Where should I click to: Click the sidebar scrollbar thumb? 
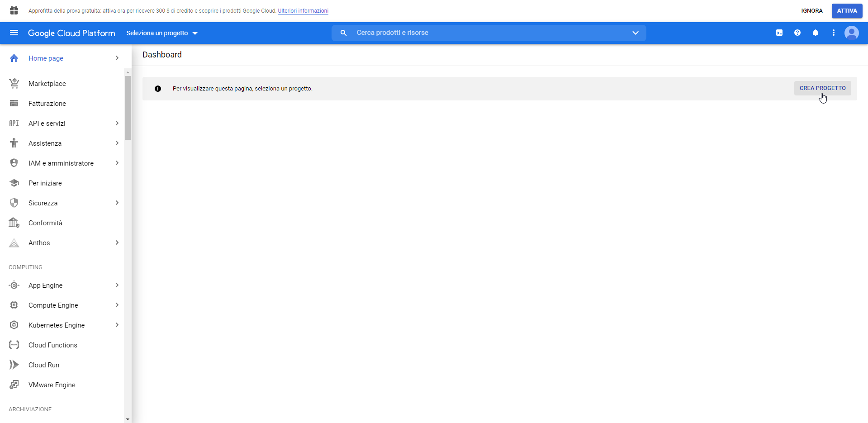[128, 108]
